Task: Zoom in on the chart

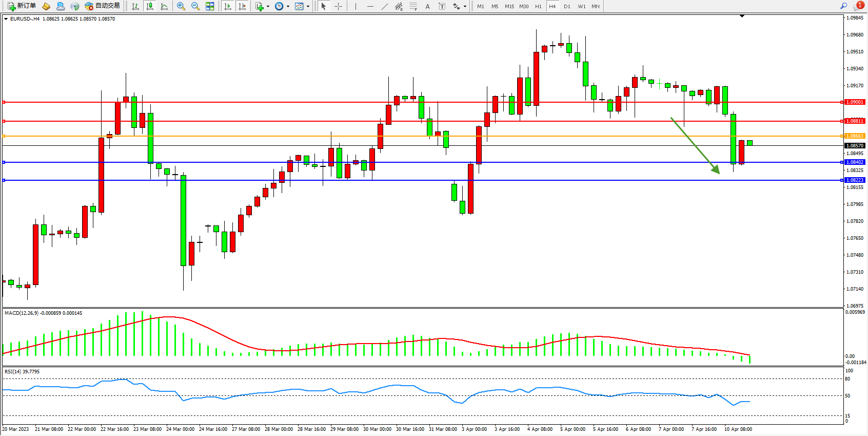Action: [x=181, y=6]
